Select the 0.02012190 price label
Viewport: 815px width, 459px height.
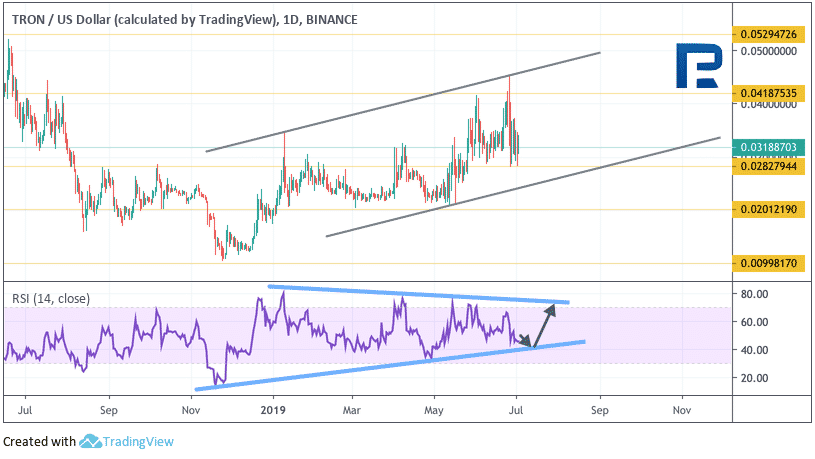[768, 209]
